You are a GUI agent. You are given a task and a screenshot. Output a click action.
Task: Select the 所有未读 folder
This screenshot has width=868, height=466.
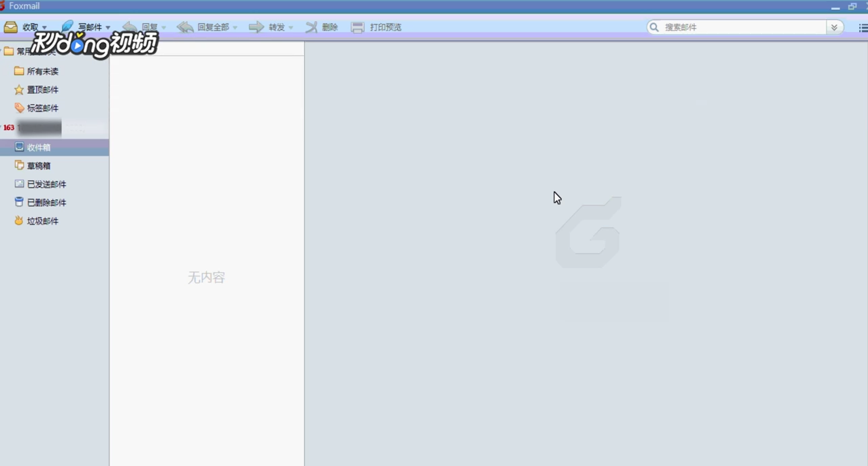[x=54, y=71]
